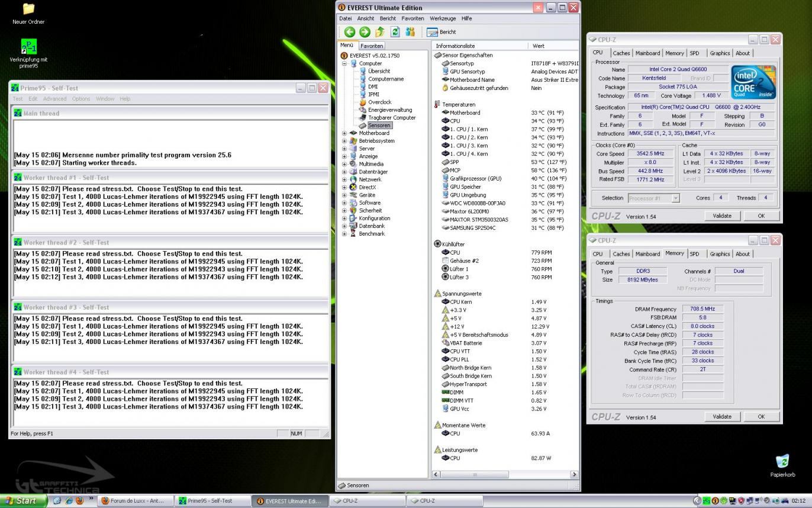Click the DirectX icon in tree
812x508 pixels.
click(353, 187)
